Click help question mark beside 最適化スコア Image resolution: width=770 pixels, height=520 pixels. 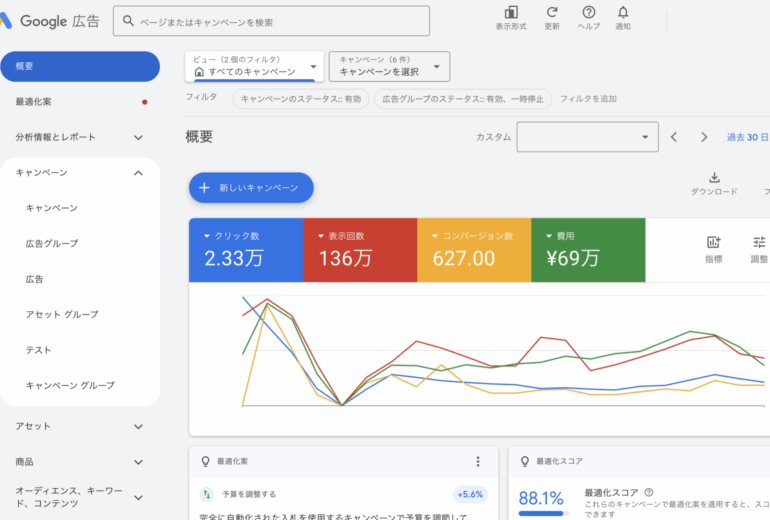[649, 492]
